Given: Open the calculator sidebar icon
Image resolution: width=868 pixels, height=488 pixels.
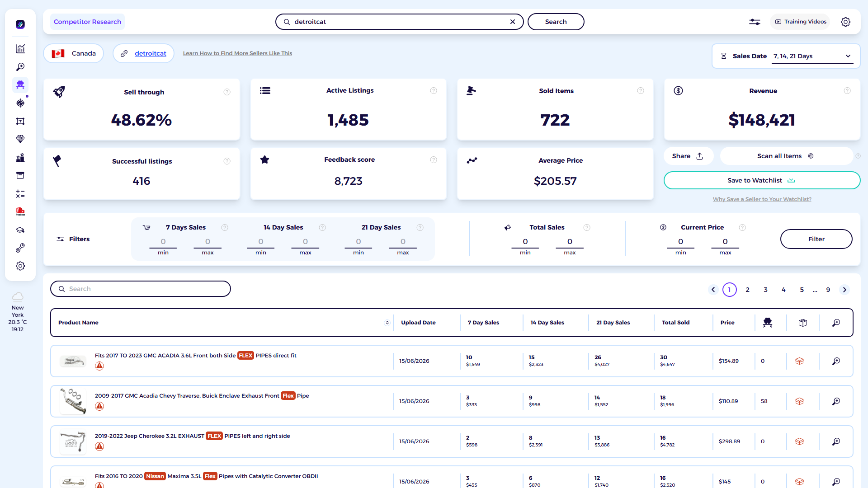Looking at the screenshot, I should (x=20, y=194).
